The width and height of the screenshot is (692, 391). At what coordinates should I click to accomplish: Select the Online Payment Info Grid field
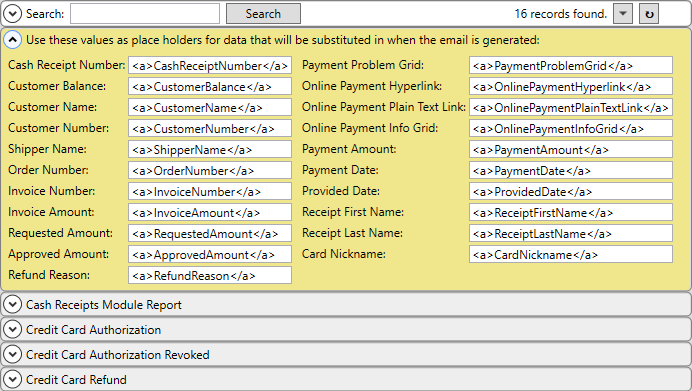click(x=571, y=128)
